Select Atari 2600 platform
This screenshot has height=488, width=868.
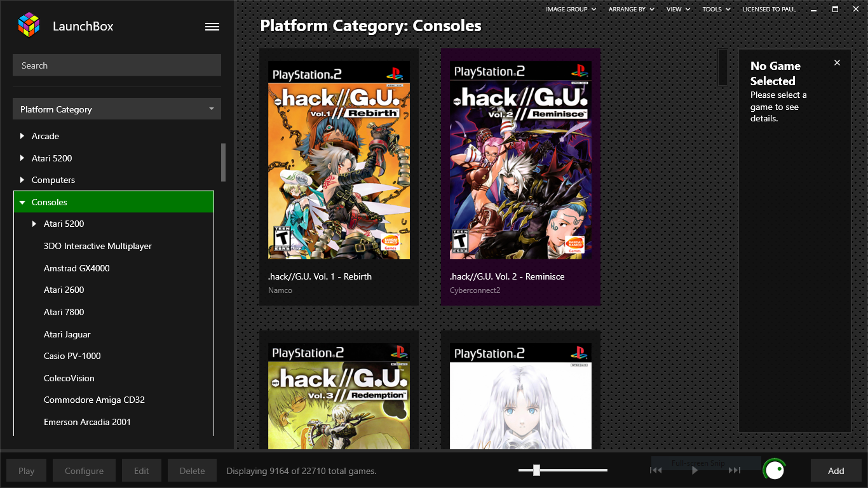(x=64, y=290)
